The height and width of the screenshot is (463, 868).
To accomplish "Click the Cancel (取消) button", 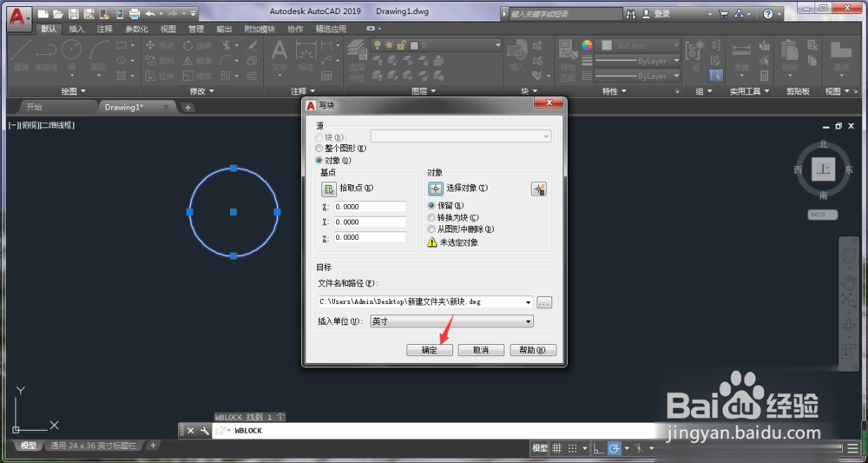I will (x=481, y=350).
